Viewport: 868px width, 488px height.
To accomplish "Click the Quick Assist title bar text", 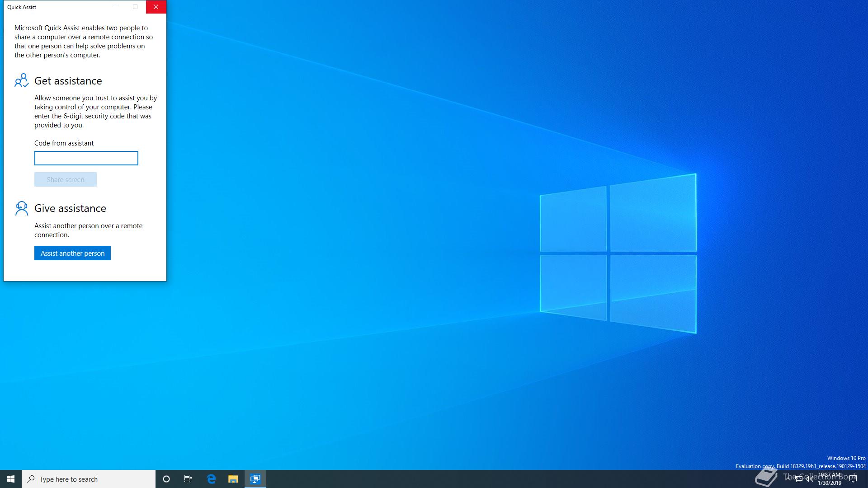I will point(22,7).
